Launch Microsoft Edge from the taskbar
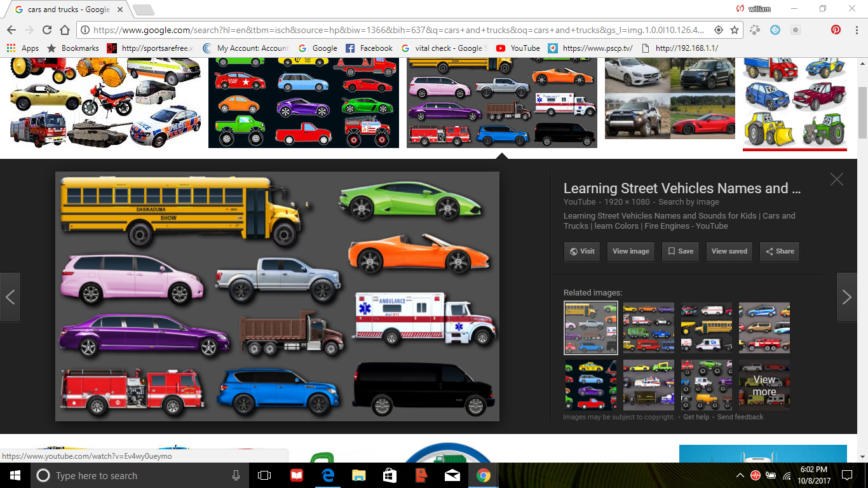Viewport: 868px width, 488px height. (x=329, y=475)
